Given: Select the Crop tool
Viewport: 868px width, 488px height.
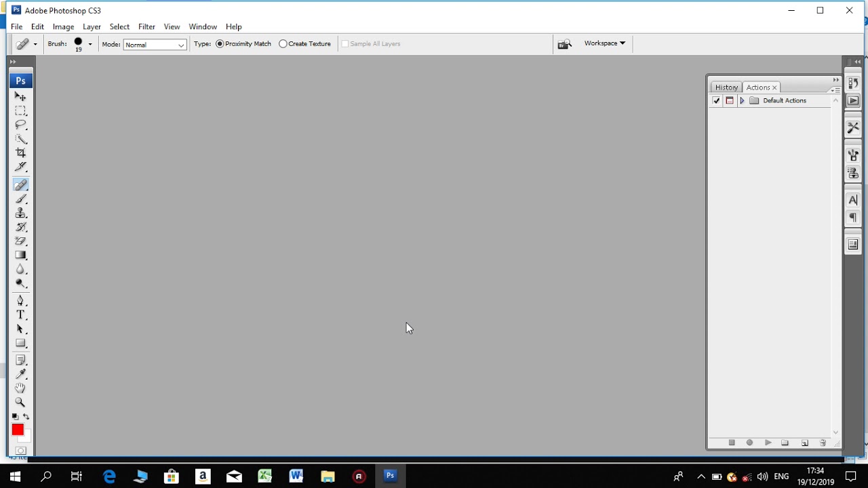Looking at the screenshot, I should (x=21, y=152).
